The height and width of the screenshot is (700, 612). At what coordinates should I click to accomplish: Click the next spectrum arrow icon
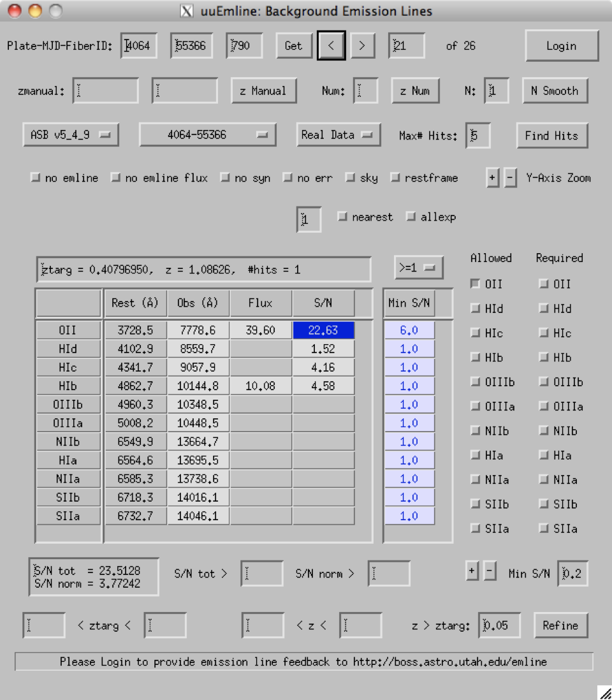362,45
